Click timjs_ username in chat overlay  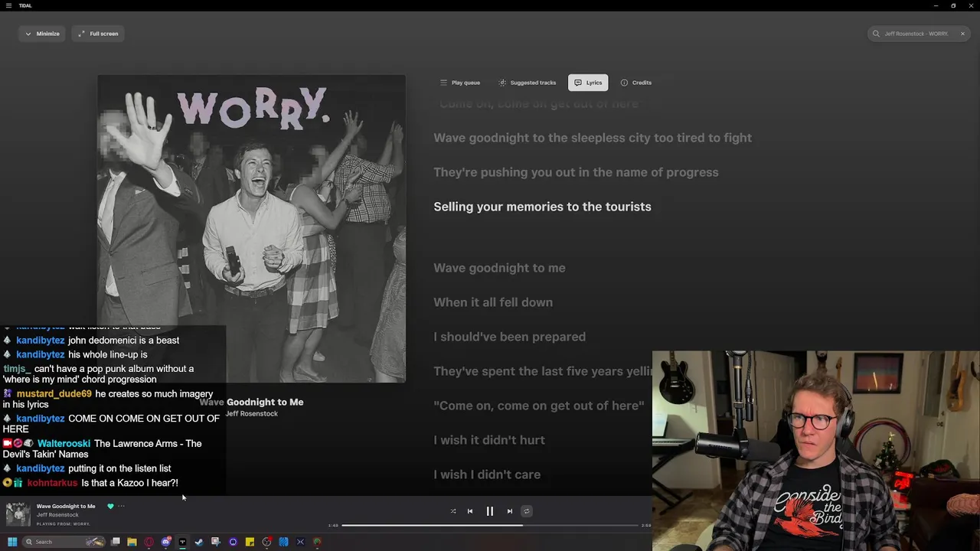click(17, 369)
